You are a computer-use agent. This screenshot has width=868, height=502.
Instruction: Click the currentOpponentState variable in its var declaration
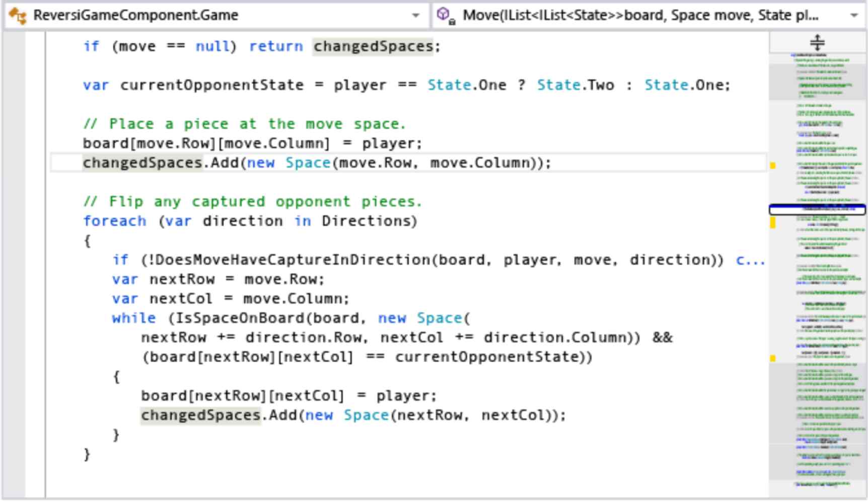pos(211,85)
